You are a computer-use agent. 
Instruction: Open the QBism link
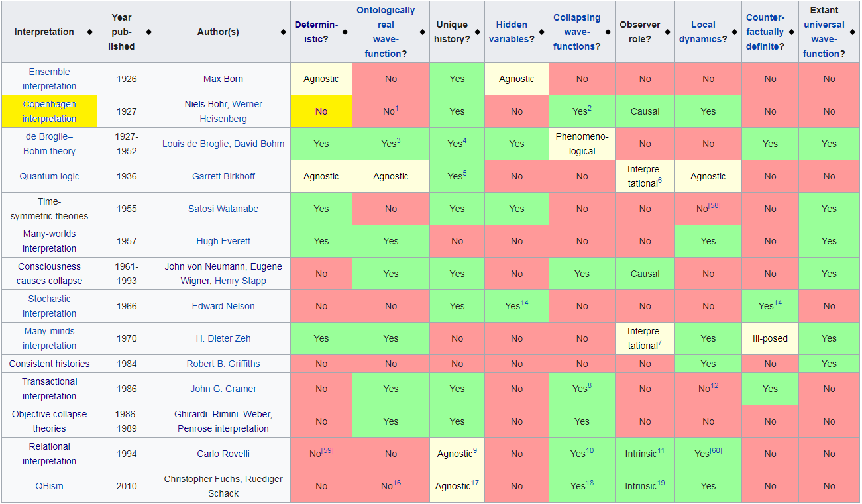point(49,486)
